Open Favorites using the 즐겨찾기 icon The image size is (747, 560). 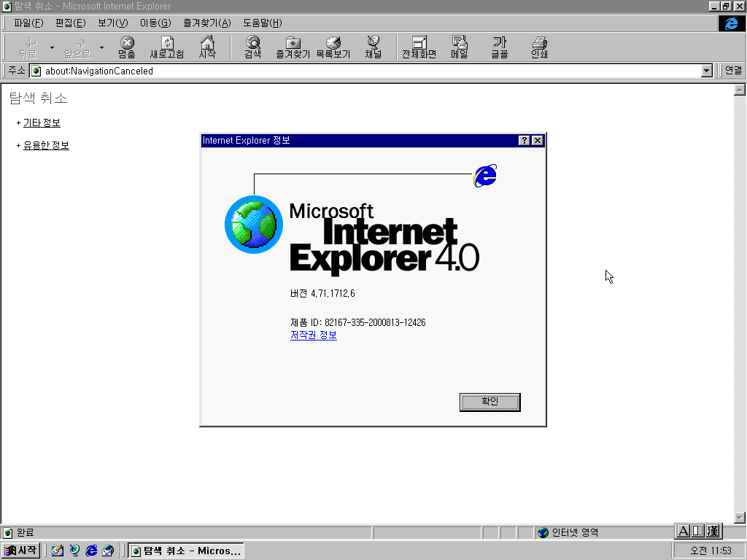(x=293, y=46)
